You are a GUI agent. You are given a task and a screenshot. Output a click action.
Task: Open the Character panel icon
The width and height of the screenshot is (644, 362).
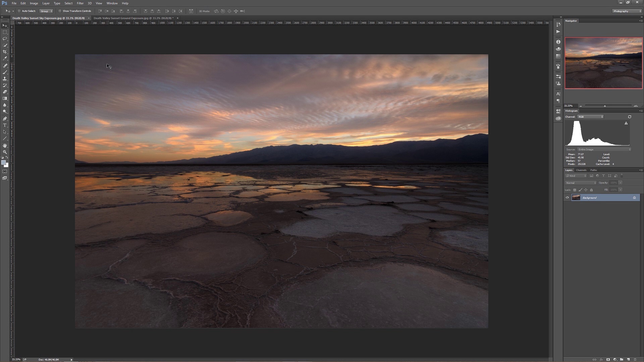(x=558, y=94)
